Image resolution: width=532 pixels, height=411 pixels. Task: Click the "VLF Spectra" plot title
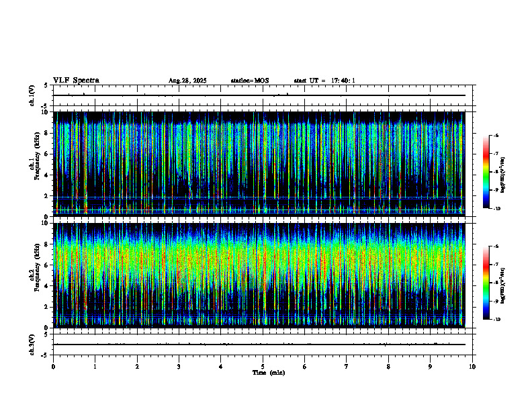(76, 81)
